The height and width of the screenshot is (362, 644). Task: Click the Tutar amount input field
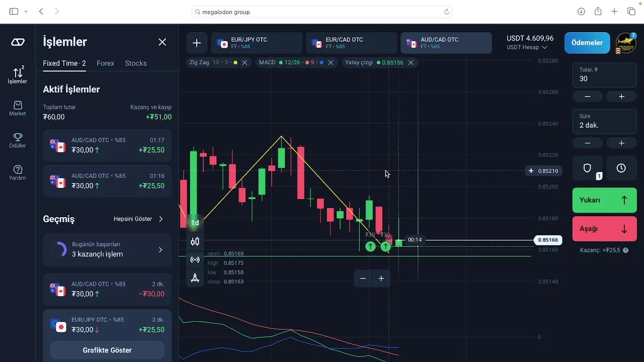click(x=604, y=75)
